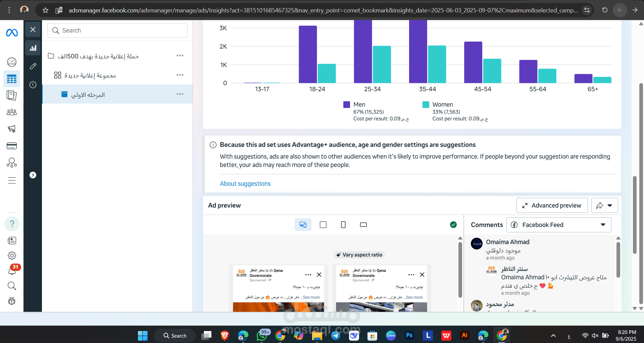The width and height of the screenshot is (644, 343).
Task: Open more options for مجموعة إعلانية جديدة
Action: [180, 75]
